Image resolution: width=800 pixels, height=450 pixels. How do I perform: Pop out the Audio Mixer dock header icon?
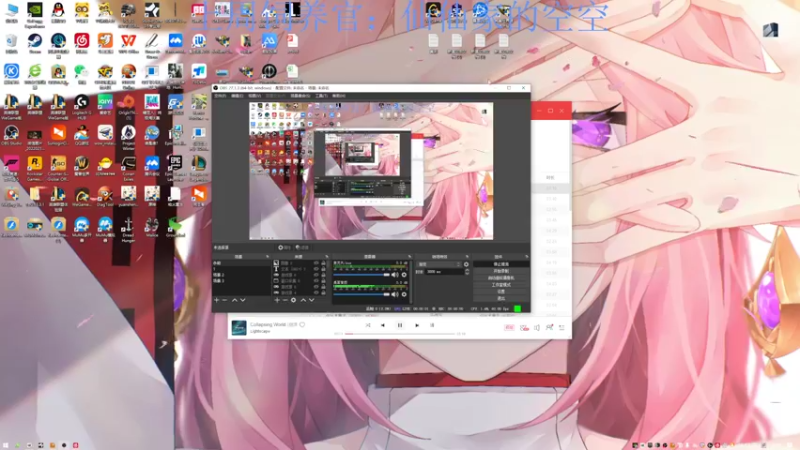coord(410,257)
